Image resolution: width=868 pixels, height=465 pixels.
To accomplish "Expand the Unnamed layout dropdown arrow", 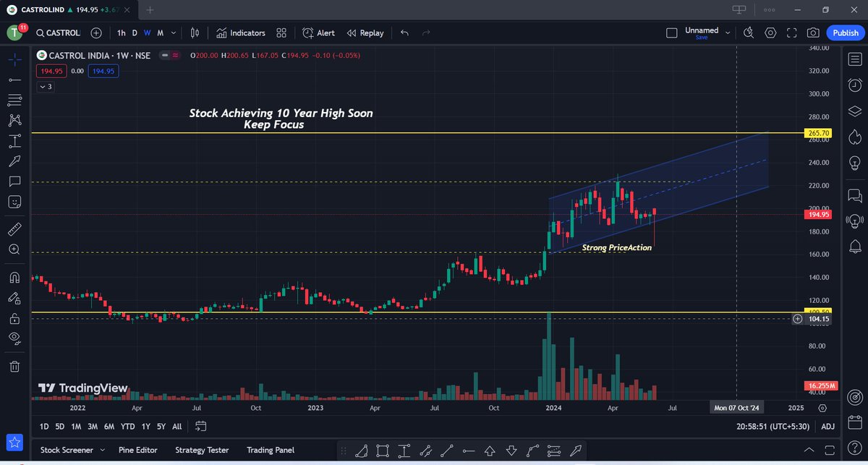I will 728,33.
